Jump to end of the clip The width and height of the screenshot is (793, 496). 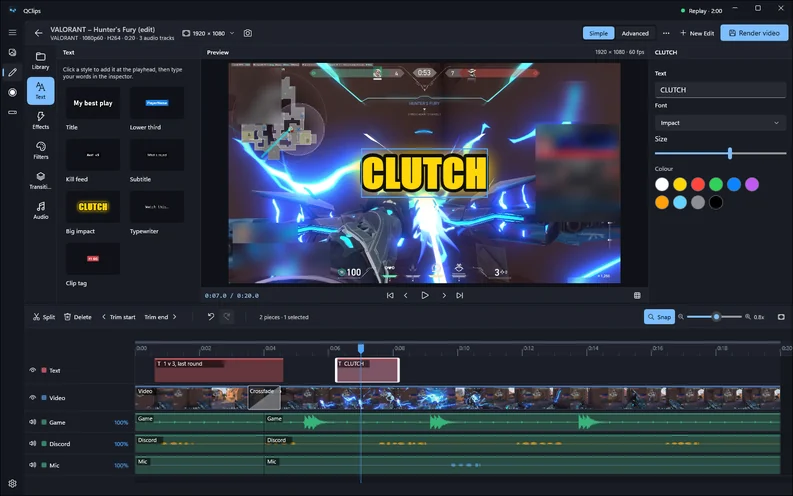pyautogui.click(x=460, y=295)
